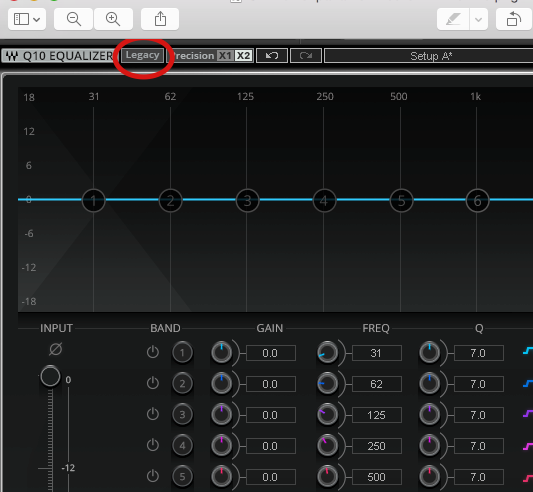Click band 4 frequency knob
Image resolution: width=533 pixels, height=492 pixels.
tap(327, 445)
